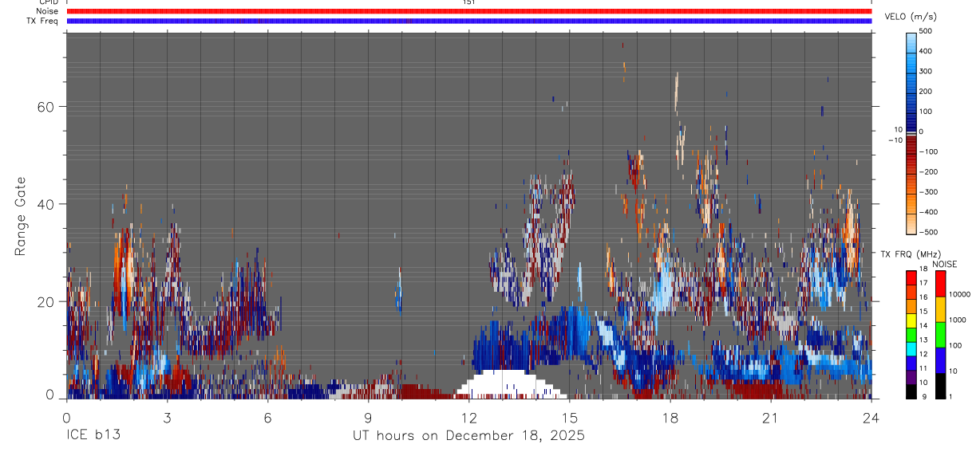Screen dimensions: 980x452
Task: Click the '24' hour tick label on the time axis
Action: (x=871, y=418)
